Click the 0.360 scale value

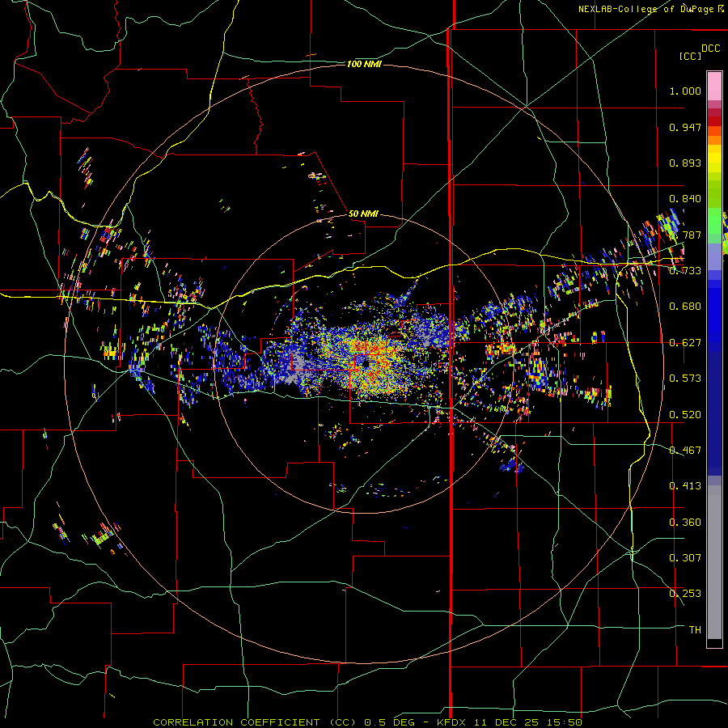point(685,523)
